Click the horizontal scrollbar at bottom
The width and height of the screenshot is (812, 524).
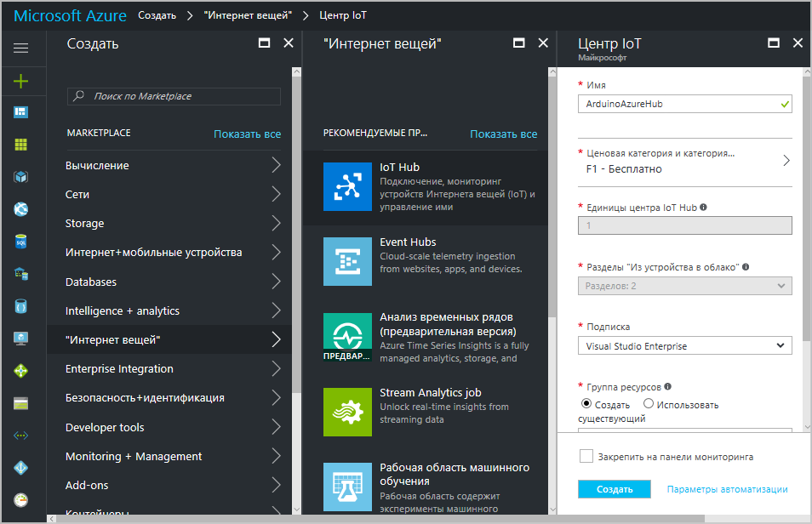pos(380,518)
